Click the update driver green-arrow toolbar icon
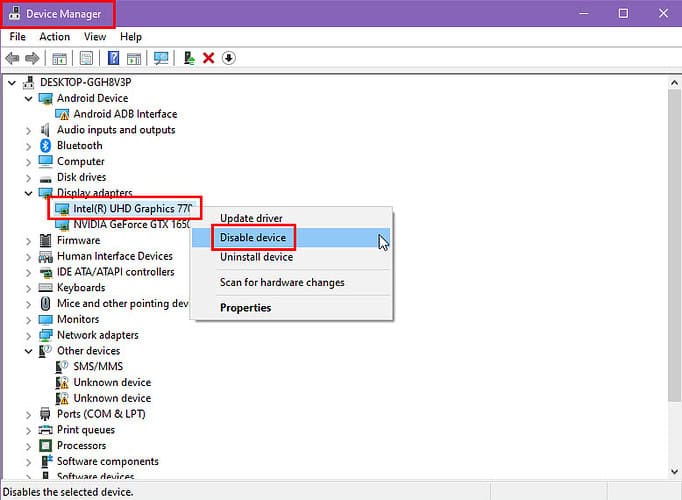This screenshot has width=682, height=500. [189, 58]
